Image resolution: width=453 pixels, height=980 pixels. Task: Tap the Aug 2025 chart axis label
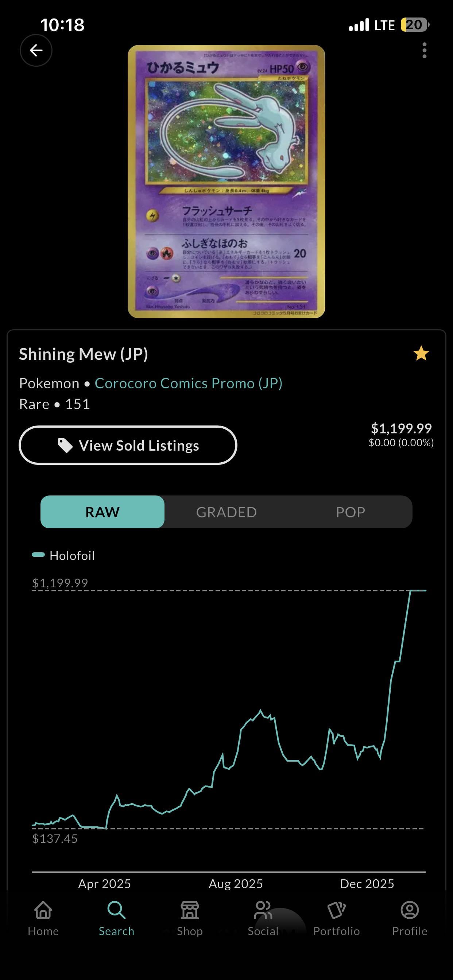point(236,883)
